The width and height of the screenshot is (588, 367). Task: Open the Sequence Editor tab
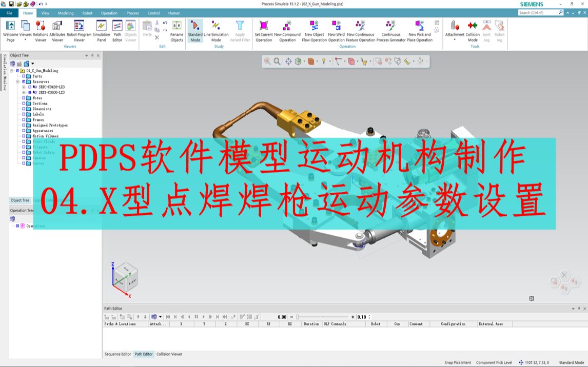pos(119,354)
